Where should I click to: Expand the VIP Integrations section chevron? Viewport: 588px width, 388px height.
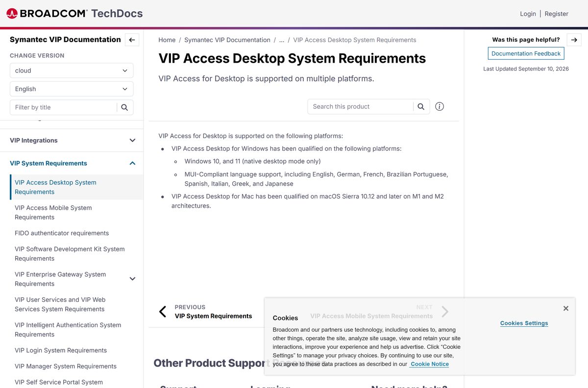[132, 141]
